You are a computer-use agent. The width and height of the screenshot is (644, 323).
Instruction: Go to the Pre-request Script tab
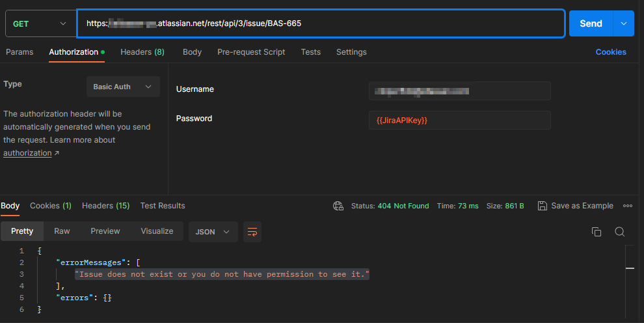click(x=251, y=52)
